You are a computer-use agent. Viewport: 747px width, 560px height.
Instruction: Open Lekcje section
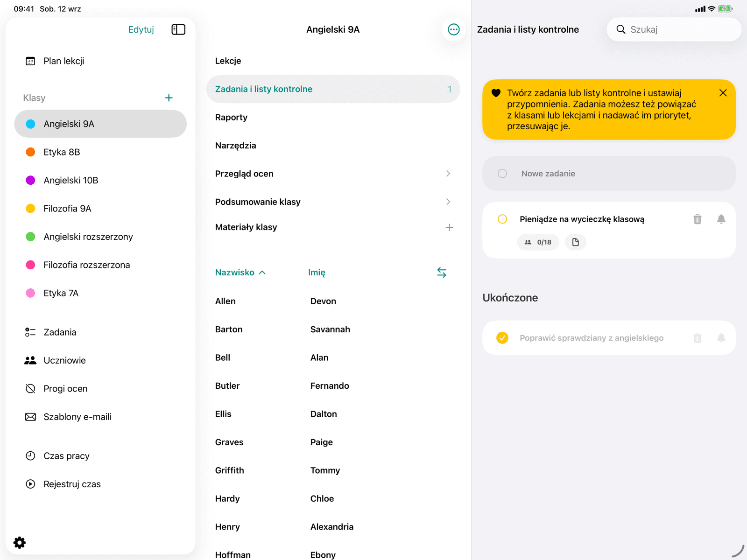coord(333,61)
